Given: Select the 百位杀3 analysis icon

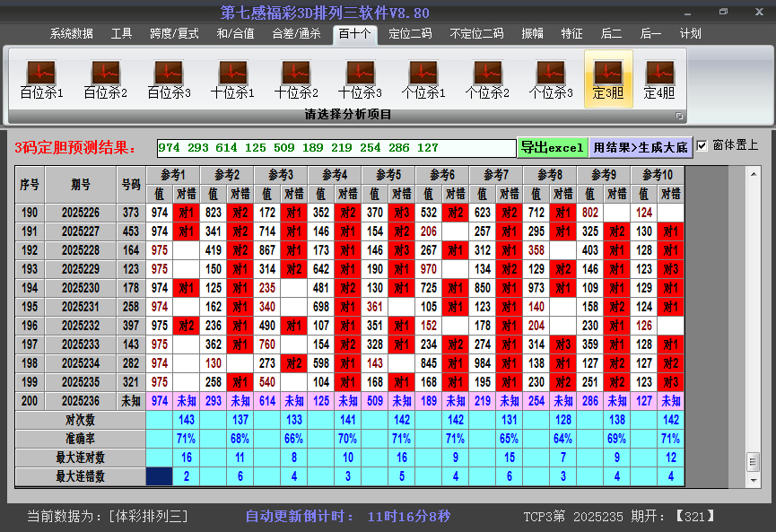Looking at the screenshot, I should [169, 79].
